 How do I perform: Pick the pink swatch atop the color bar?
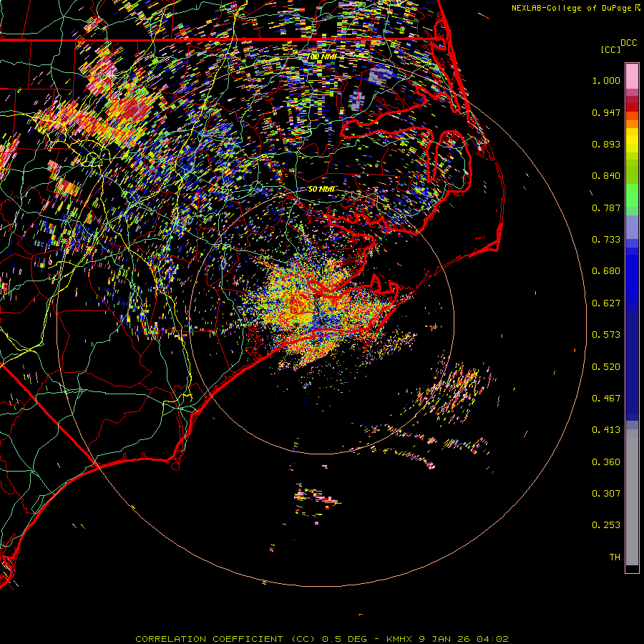[632, 77]
